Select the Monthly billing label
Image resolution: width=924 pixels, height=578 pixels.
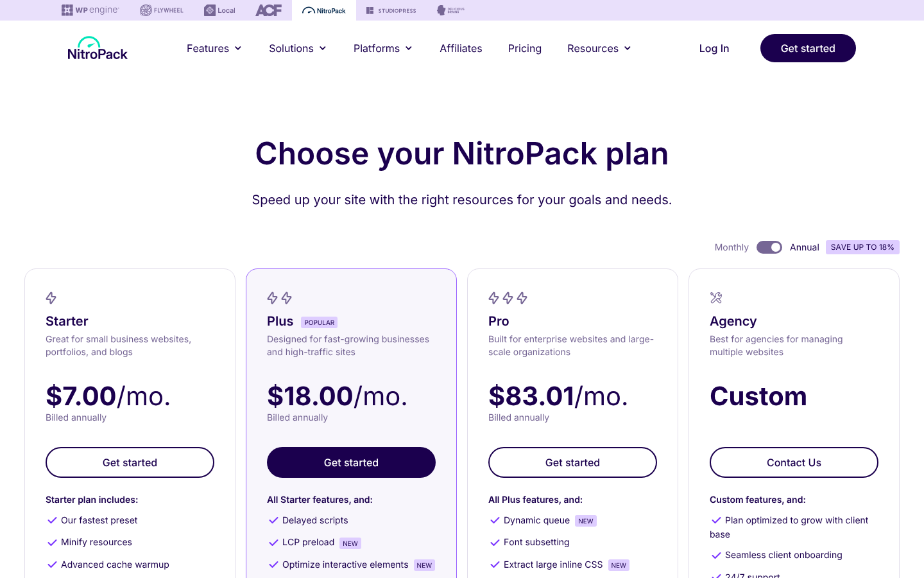(x=732, y=247)
